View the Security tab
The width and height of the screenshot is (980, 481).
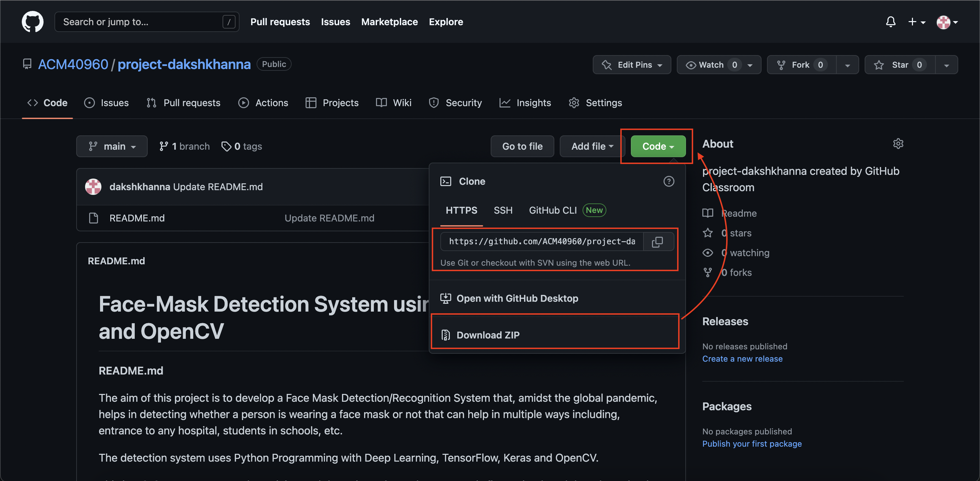[455, 103]
